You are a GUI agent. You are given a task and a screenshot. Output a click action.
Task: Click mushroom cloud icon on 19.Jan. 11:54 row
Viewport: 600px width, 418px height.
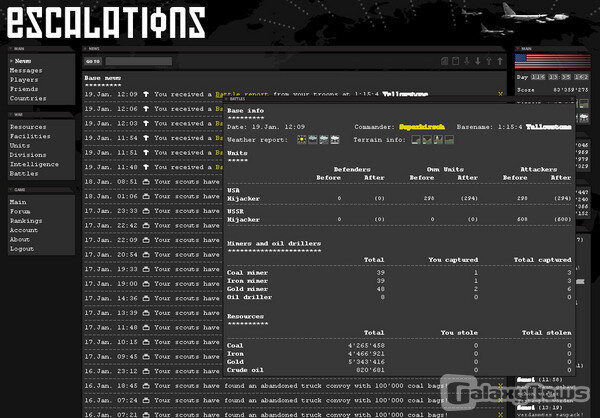tap(146, 138)
